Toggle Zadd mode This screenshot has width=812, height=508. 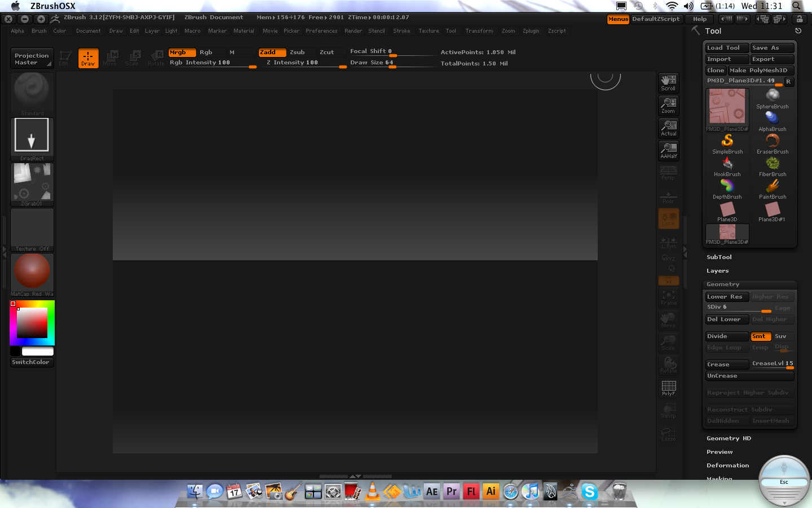pyautogui.click(x=272, y=52)
